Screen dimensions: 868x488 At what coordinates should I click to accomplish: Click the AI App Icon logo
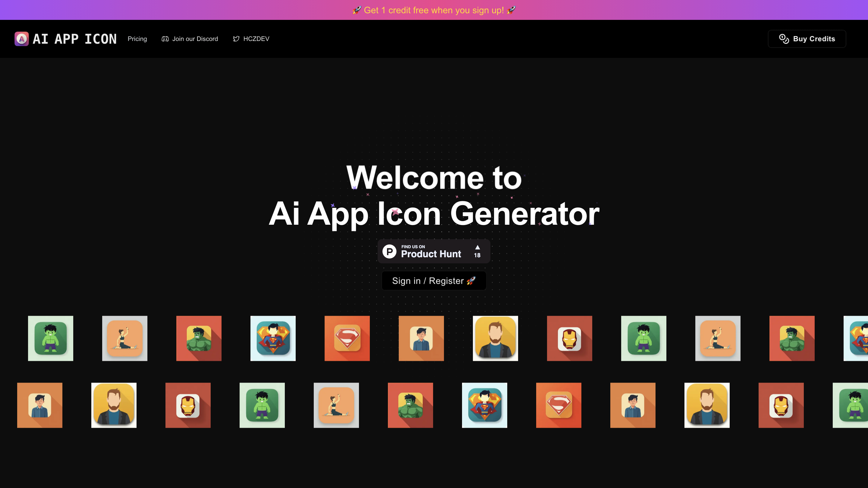click(65, 39)
